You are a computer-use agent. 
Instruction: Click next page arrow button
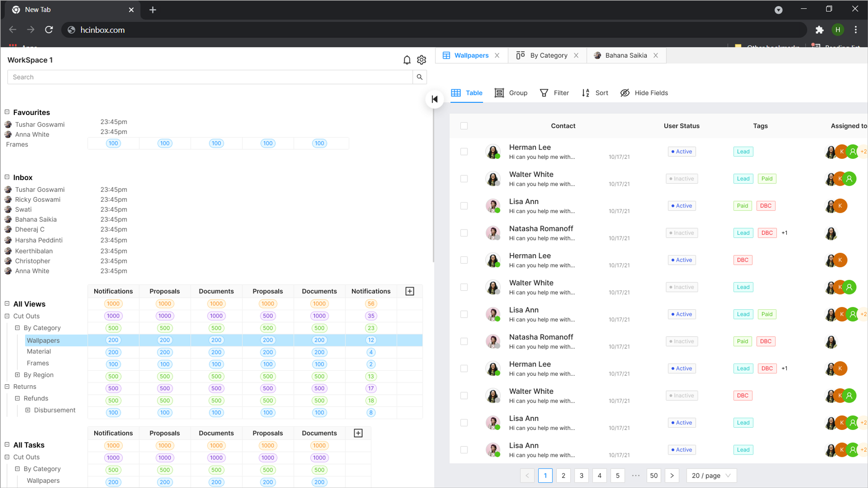[x=671, y=475]
